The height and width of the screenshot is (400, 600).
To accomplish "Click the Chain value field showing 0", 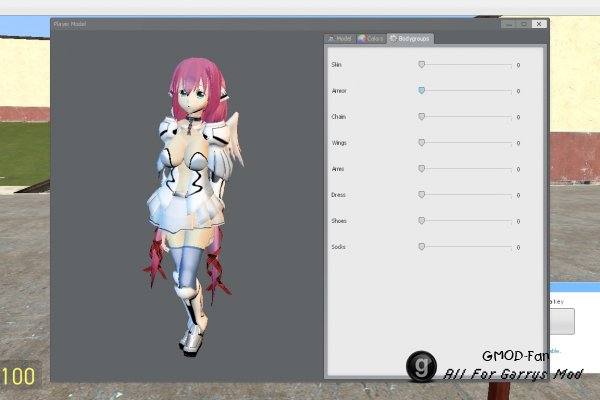I will click(518, 117).
